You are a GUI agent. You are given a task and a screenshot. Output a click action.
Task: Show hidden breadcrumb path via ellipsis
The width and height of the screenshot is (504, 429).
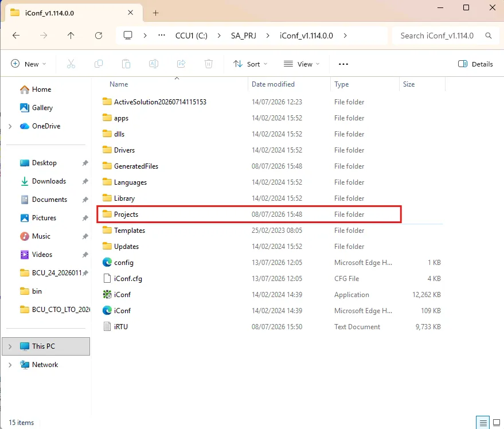pyautogui.click(x=162, y=36)
